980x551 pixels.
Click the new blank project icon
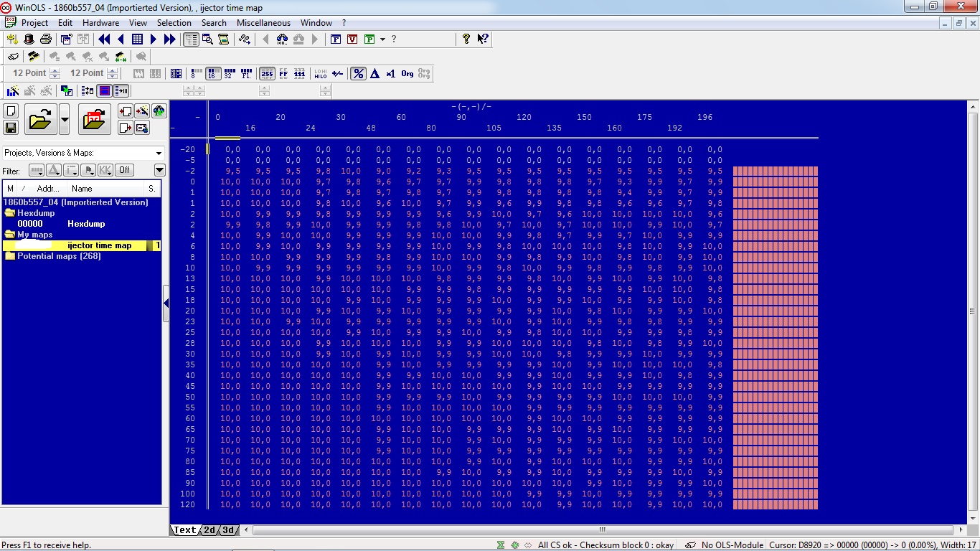(x=11, y=111)
